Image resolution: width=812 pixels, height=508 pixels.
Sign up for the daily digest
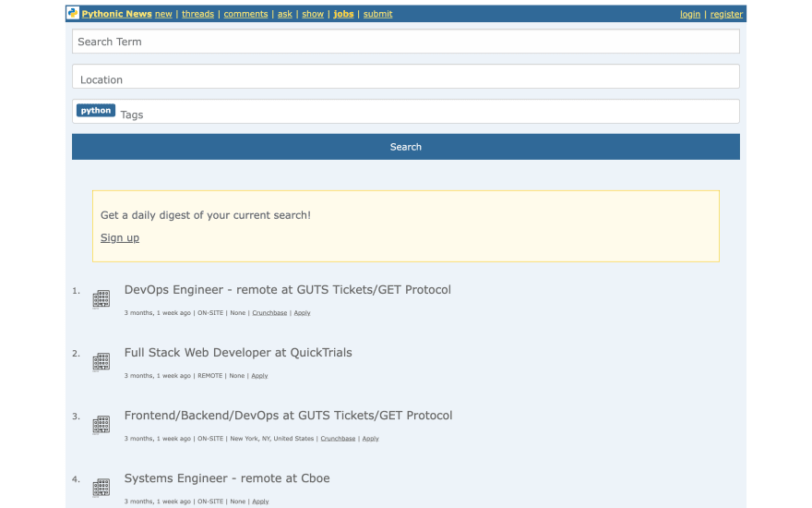pos(120,238)
